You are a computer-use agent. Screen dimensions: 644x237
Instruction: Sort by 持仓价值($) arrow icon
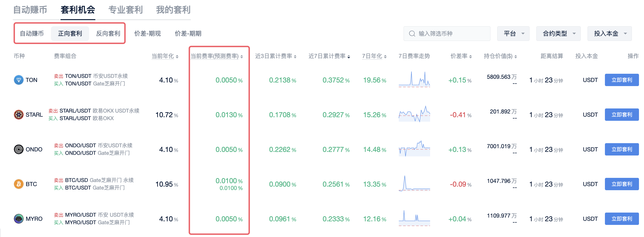pyautogui.click(x=516, y=57)
